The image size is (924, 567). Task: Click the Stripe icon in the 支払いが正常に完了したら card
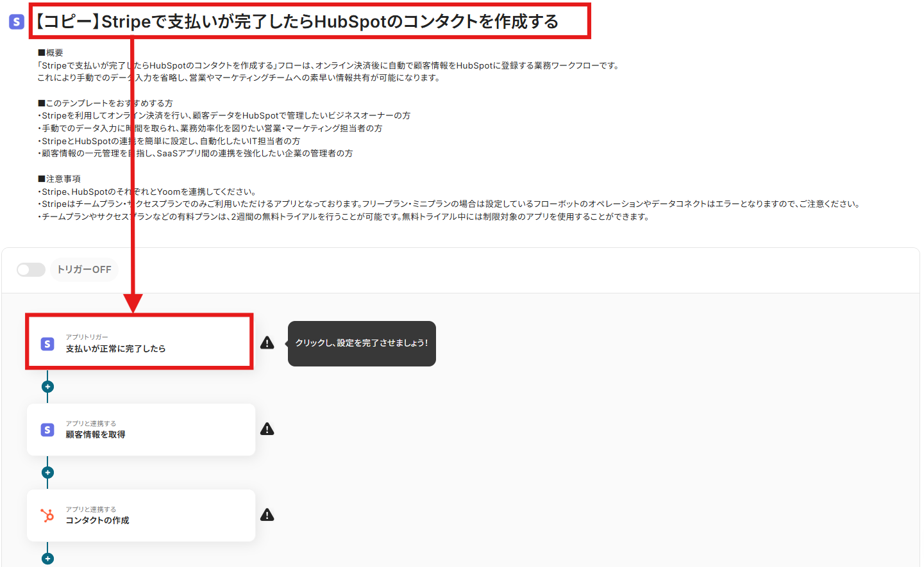(x=47, y=344)
